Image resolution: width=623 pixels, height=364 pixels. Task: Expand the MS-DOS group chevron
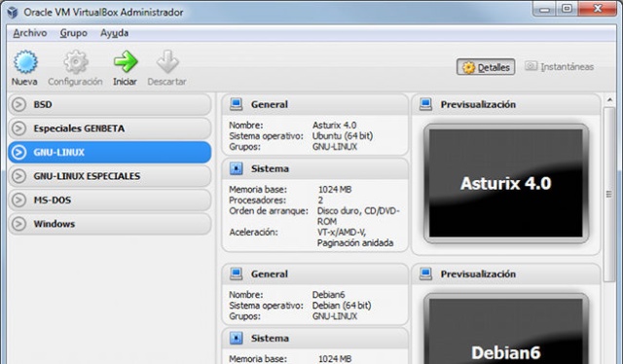[18, 200]
